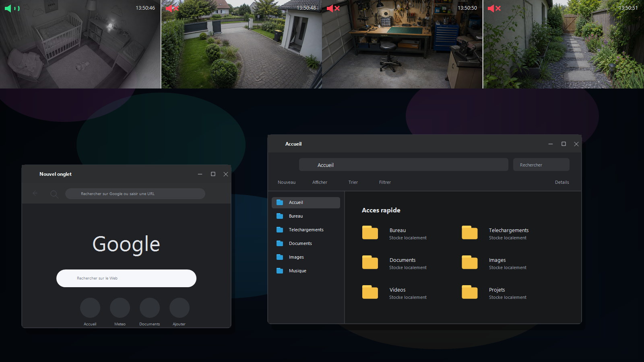Screen dimensions: 644x362
Task: Click the Details button
Action: pos(562,182)
